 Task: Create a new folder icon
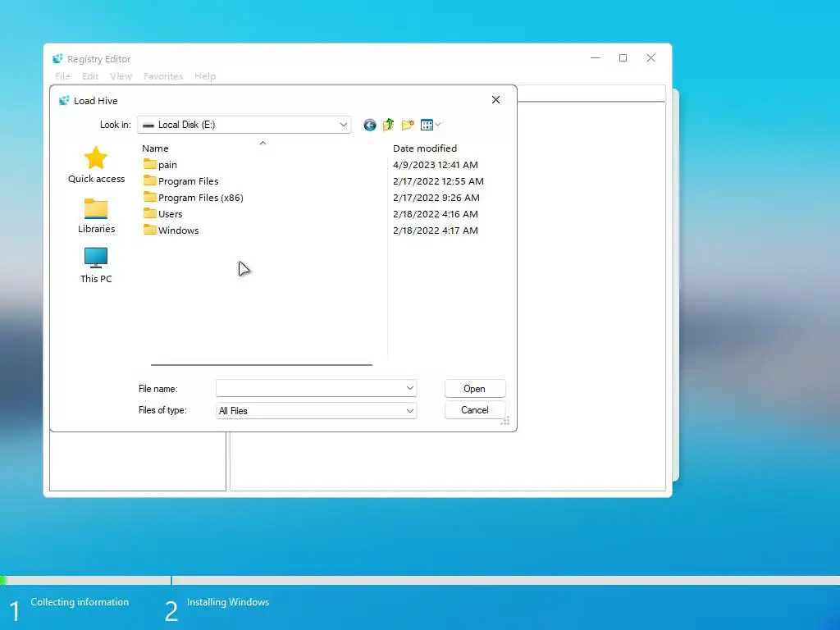coord(408,125)
